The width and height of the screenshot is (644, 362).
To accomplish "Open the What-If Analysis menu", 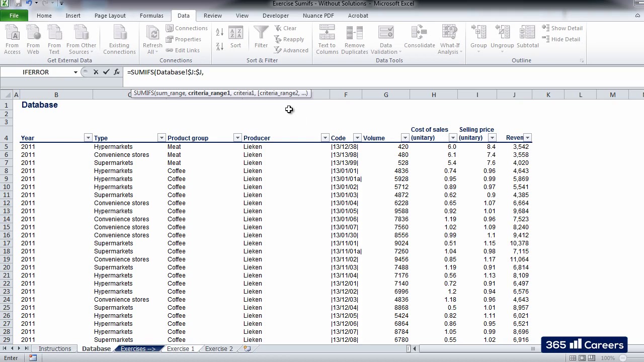I will [449, 39].
